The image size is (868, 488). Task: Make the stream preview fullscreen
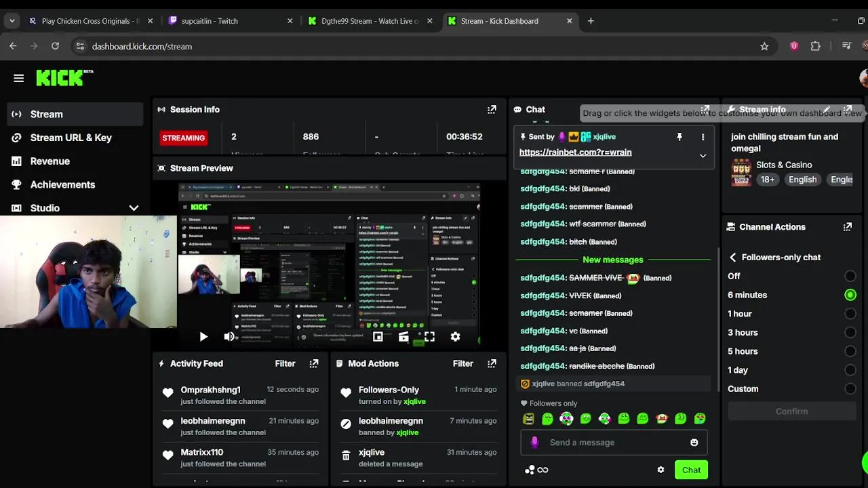coord(429,336)
